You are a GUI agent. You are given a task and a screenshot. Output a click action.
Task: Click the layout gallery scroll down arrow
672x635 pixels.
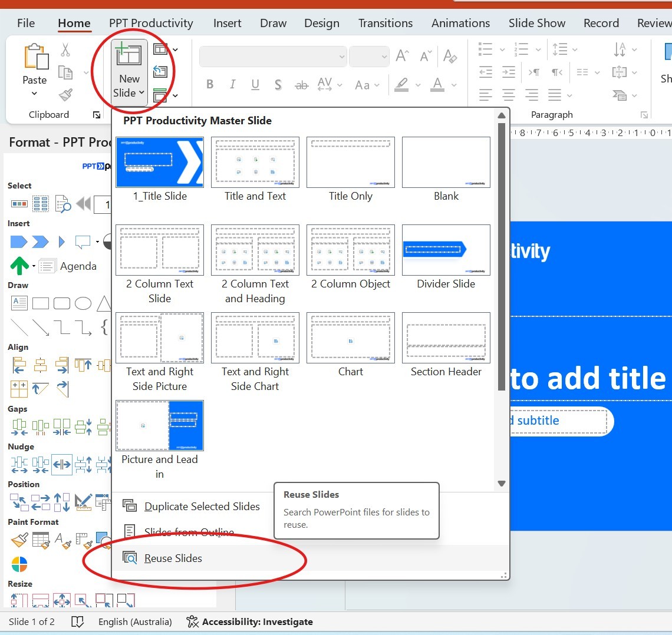coord(502,484)
